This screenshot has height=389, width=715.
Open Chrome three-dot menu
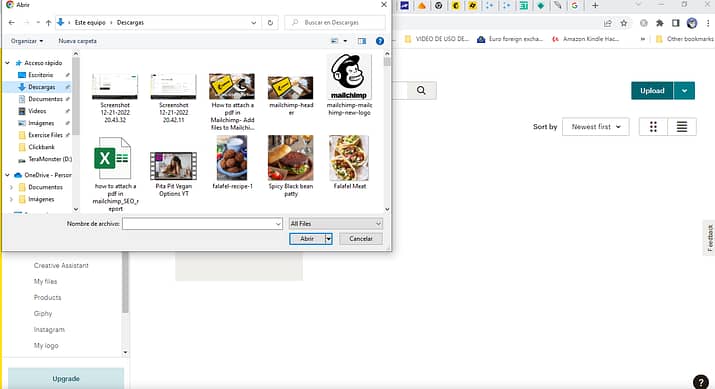pyautogui.click(x=708, y=23)
